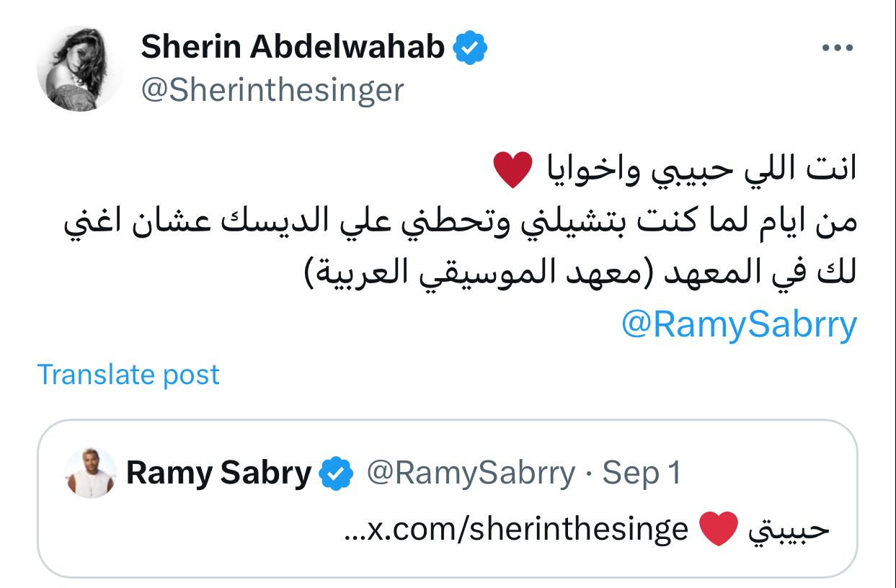Open the blue @RamySabrry mention link
The width and height of the screenshot is (896, 588).
tap(739, 324)
